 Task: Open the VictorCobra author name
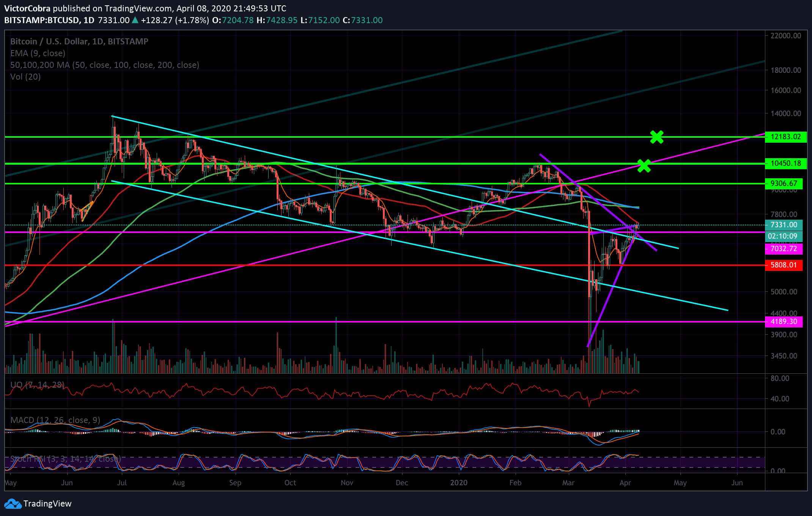(27, 8)
